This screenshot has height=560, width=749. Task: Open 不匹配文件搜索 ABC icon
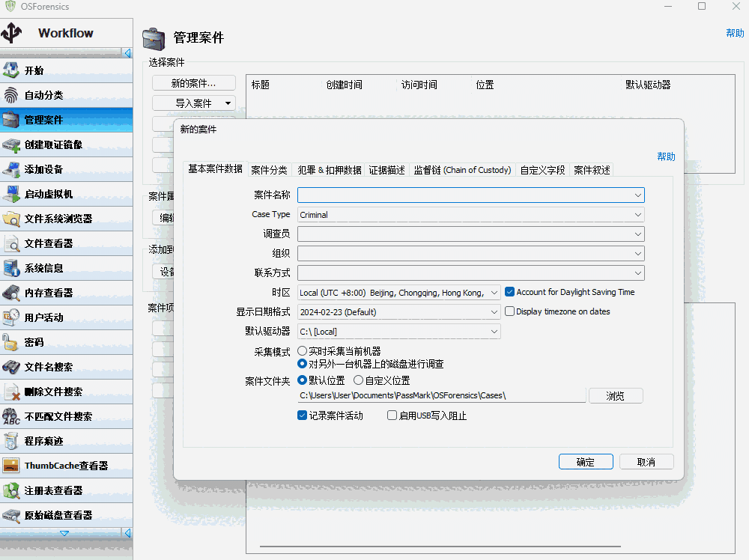coord(11,416)
